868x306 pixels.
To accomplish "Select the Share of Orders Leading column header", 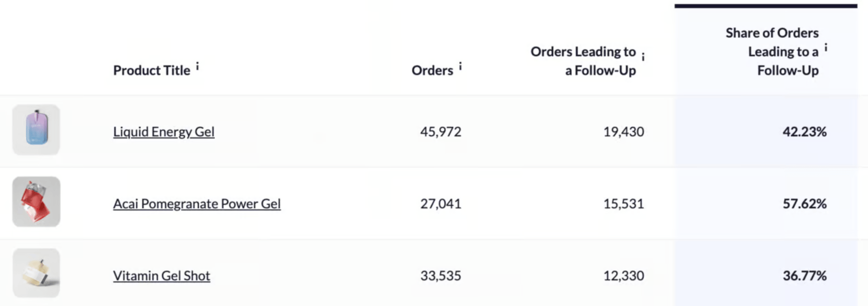I will coord(773,52).
